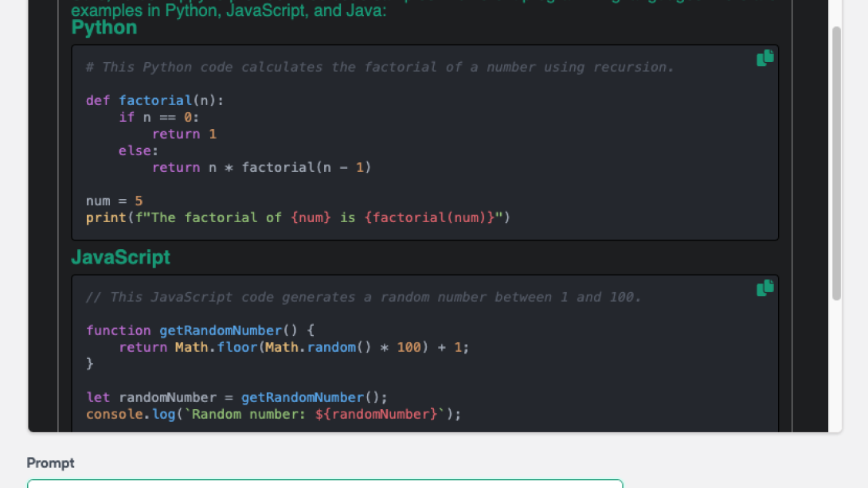The height and width of the screenshot is (488, 868).
Task: Click the 'function getRandomNumber()' line
Action: (201, 330)
